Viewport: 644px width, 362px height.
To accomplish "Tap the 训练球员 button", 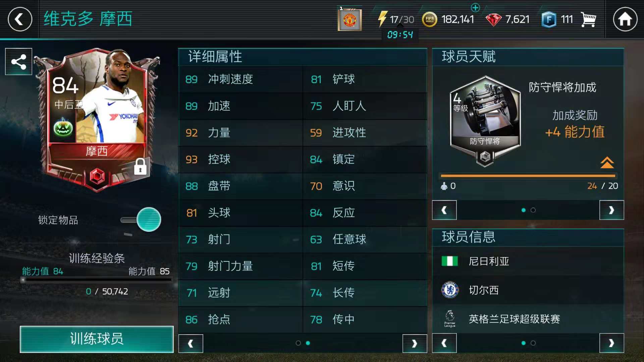I will coord(97,339).
